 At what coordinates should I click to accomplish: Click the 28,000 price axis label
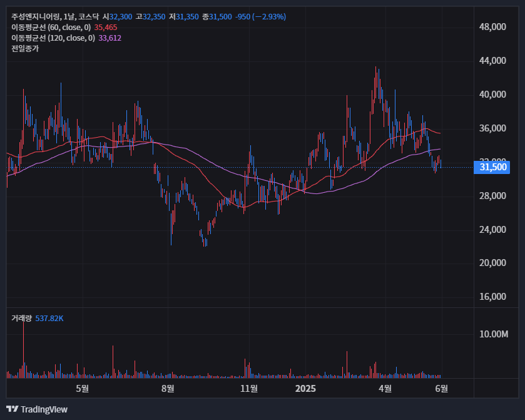(492, 195)
